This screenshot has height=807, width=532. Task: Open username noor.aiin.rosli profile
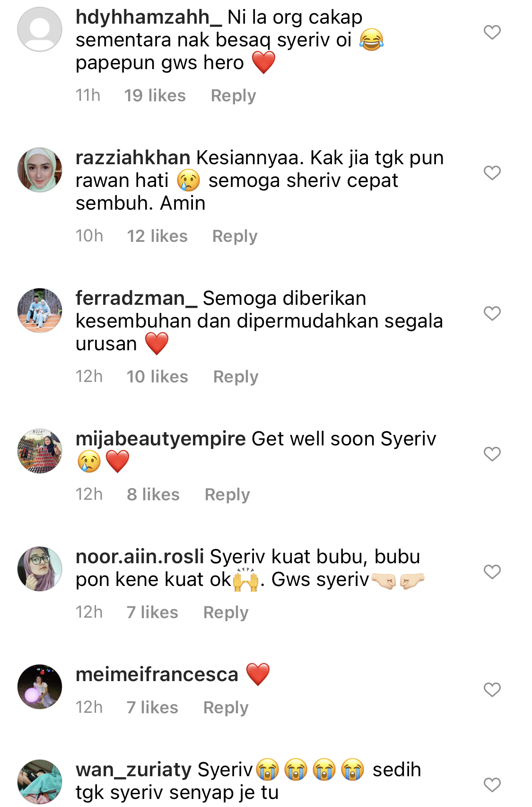pyautogui.click(x=140, y=557)
